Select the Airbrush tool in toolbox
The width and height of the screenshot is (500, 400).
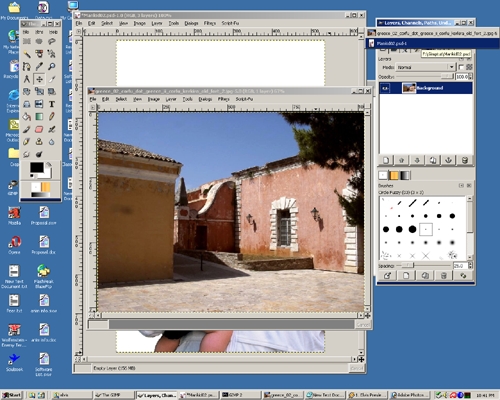click(x=52, y=129)
